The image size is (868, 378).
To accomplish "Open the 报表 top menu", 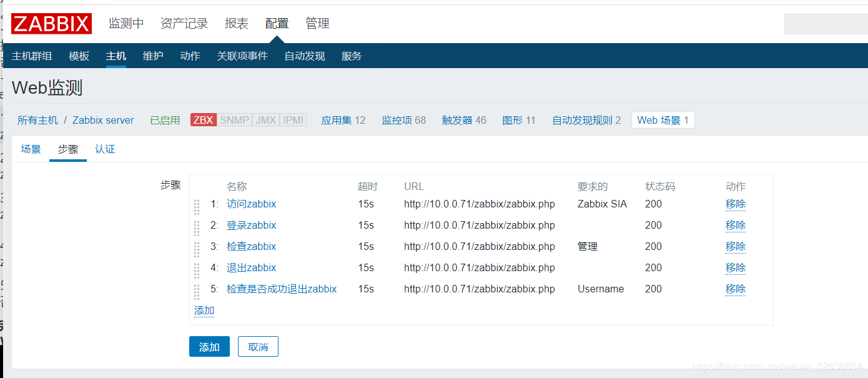I will pos(237,23).
